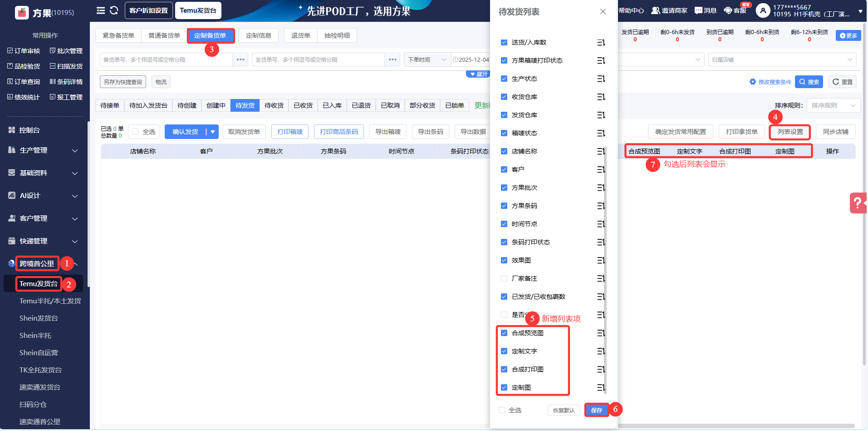Click the more-options dots for 备货单号
868x431 pixels.
(x=240, y=59)
